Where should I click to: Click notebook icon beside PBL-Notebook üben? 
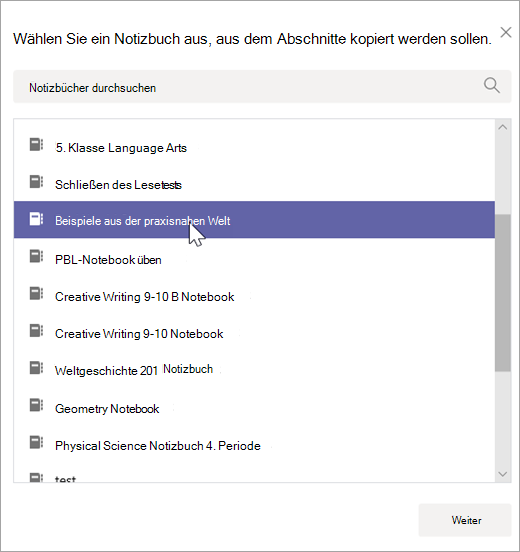pyautogui.click(x=36, y=256)
